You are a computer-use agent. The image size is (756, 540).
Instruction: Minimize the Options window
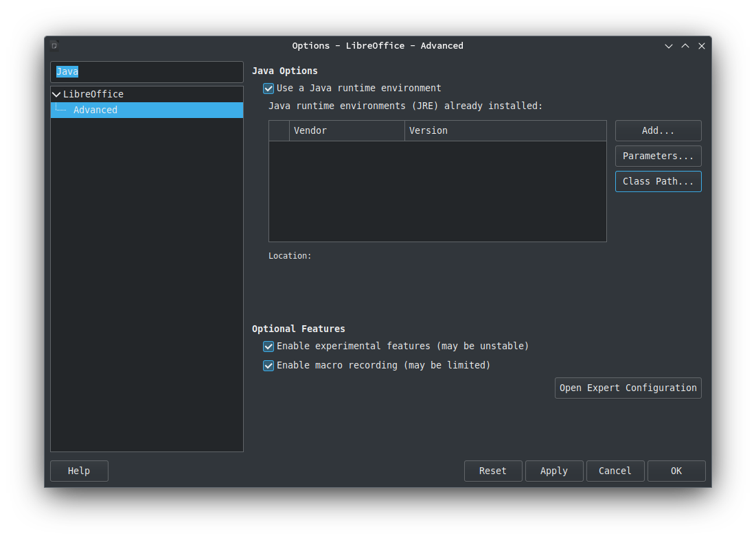(x=669, y=46)
